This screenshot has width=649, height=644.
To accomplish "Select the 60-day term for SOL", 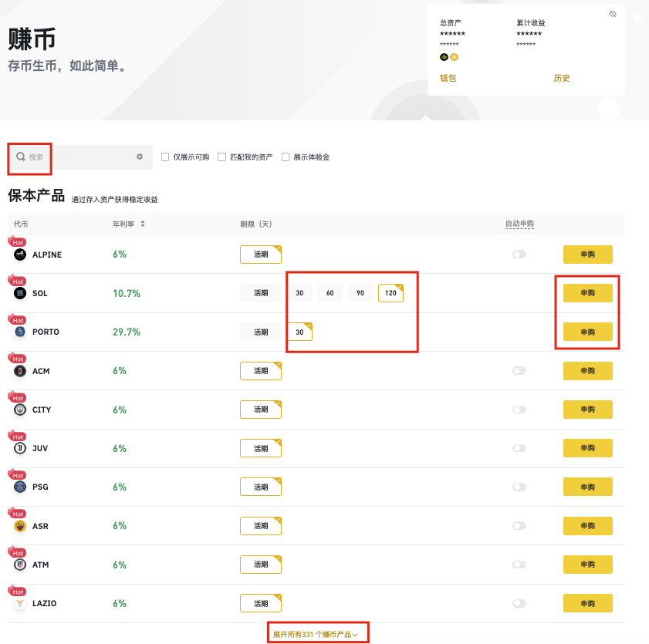I will (x=330, y=293).
